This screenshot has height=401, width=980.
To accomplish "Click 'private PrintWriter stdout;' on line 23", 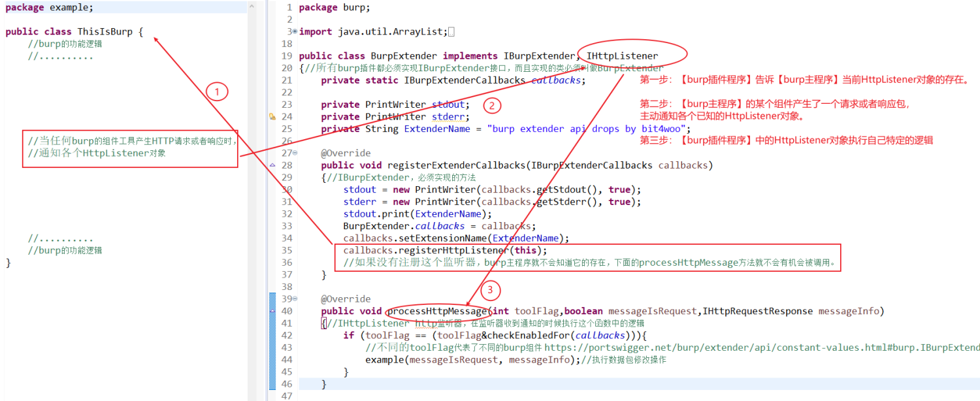I will point(395,104).
